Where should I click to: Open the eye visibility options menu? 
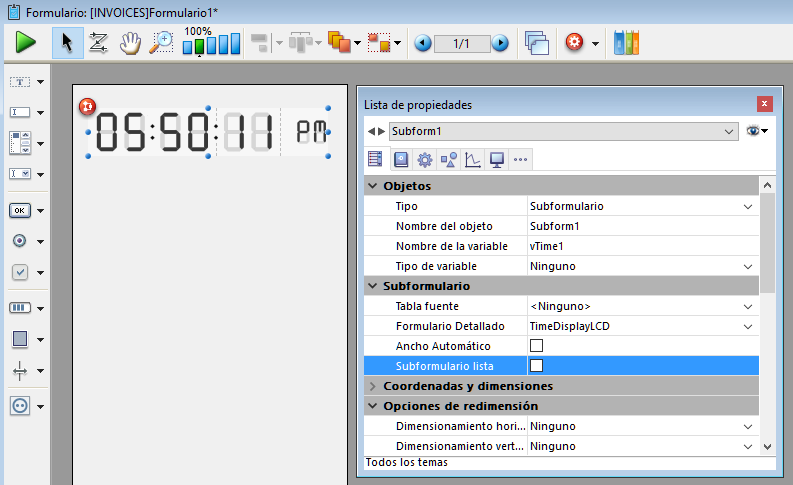pyautogui.click(x=757, y=131)
